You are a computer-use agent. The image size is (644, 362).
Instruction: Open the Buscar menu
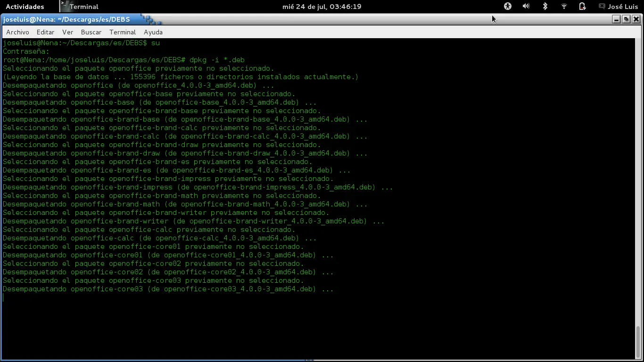(91, 32)
